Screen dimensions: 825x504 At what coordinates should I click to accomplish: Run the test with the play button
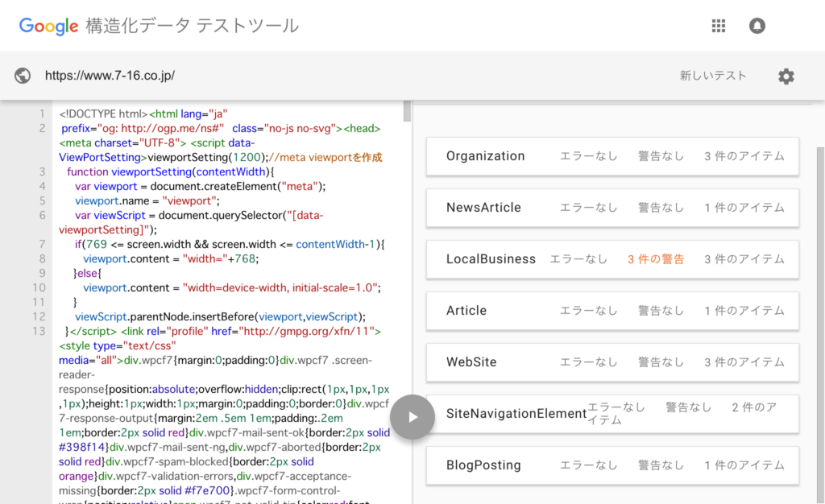click(x=412, y=417)
